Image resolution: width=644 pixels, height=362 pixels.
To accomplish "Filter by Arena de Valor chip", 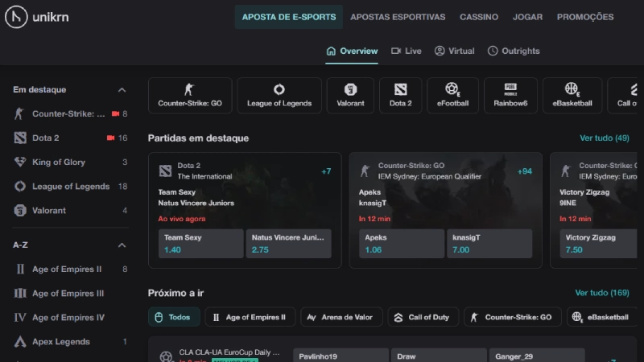I will [341, 317].
